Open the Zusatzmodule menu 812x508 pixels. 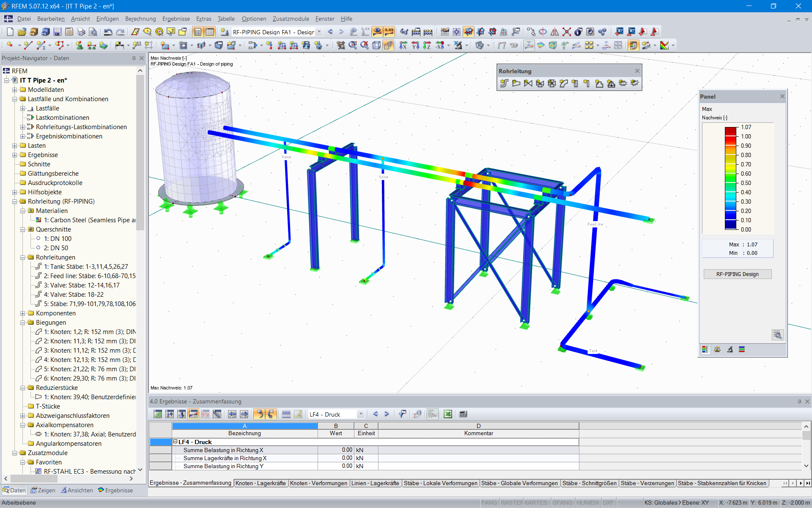coord(291,19)
